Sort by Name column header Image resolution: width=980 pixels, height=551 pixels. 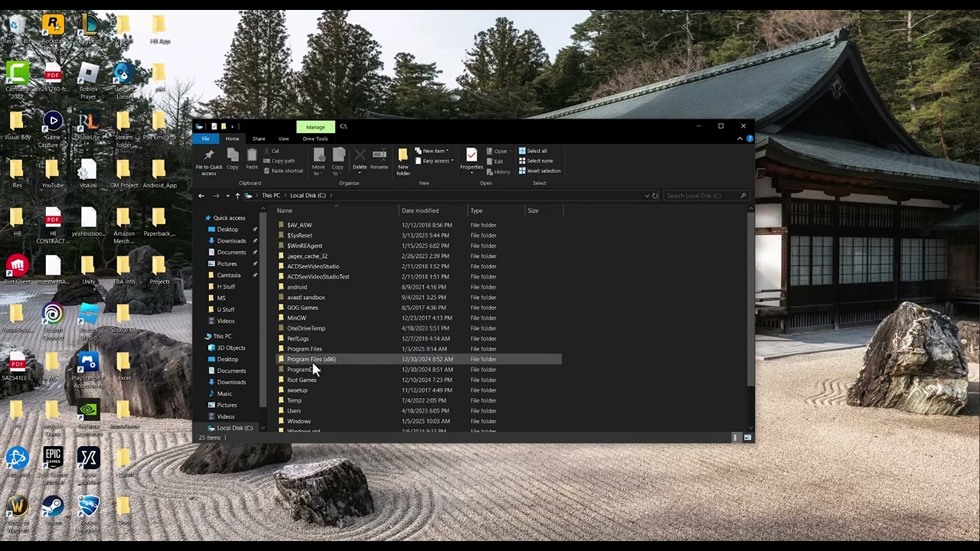(284, 211)
